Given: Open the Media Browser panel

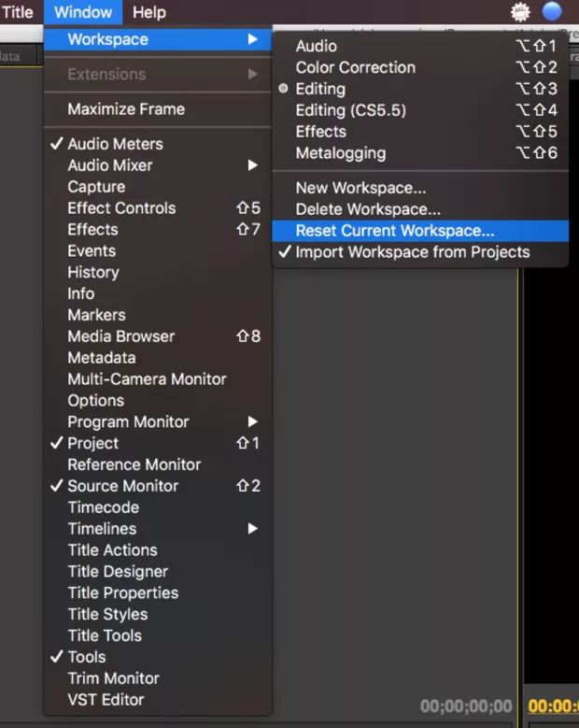Looking at the screenshot, I should tap(158, 336).
